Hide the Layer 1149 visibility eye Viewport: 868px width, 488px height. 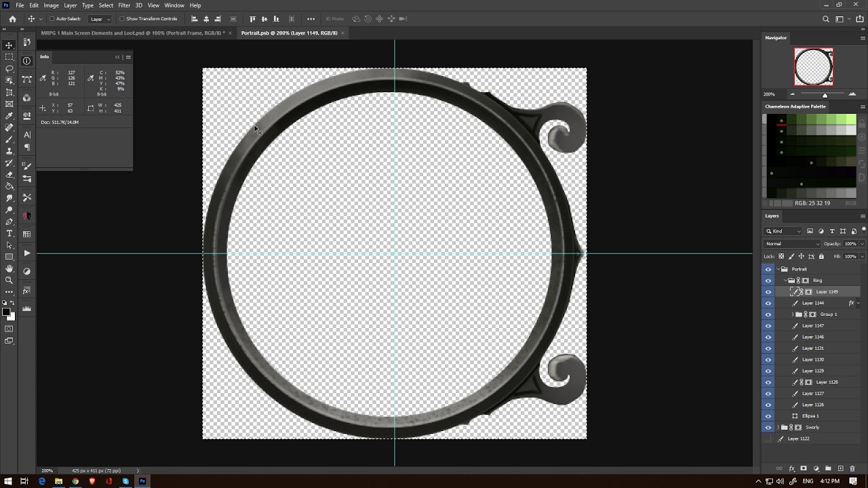(x=768, y=291)
